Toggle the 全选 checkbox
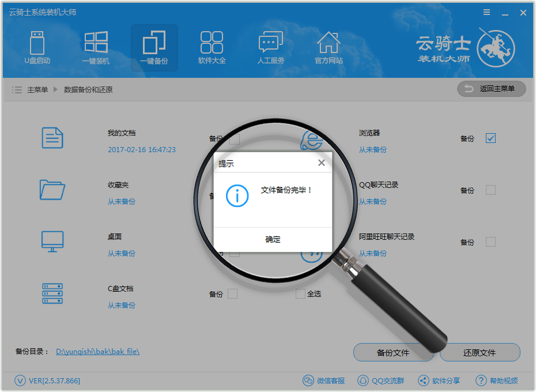The image size is (536, 392). (300, 294)
